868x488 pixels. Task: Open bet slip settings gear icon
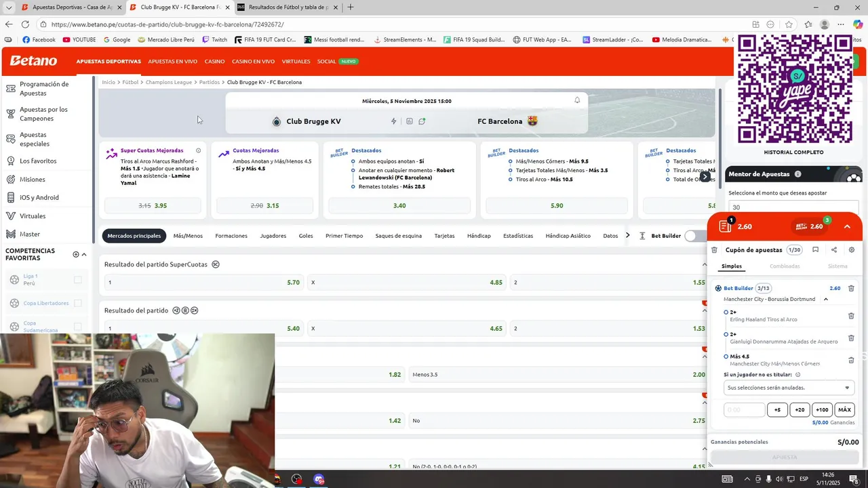coord(852,249)
